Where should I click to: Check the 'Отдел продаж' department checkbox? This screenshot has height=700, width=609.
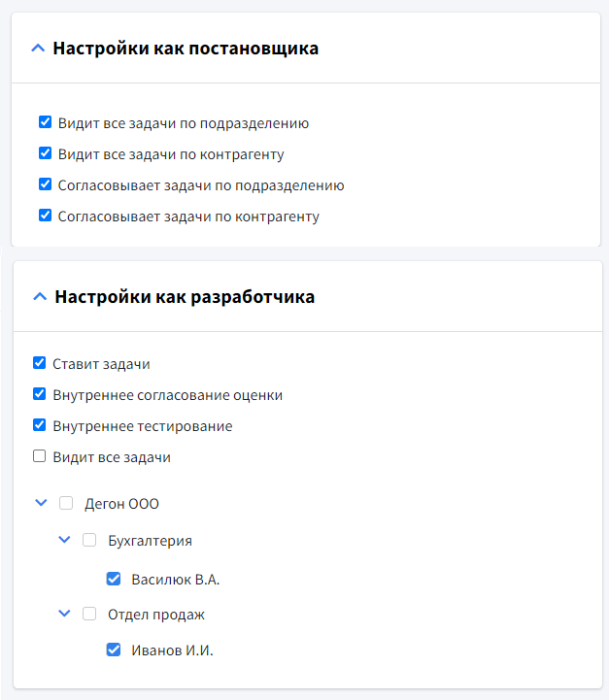coord(89,614)
